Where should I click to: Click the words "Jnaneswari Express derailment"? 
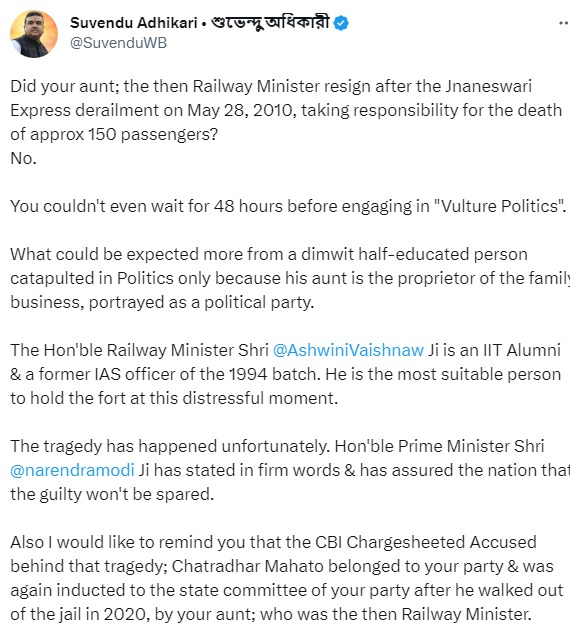[271, 98]
